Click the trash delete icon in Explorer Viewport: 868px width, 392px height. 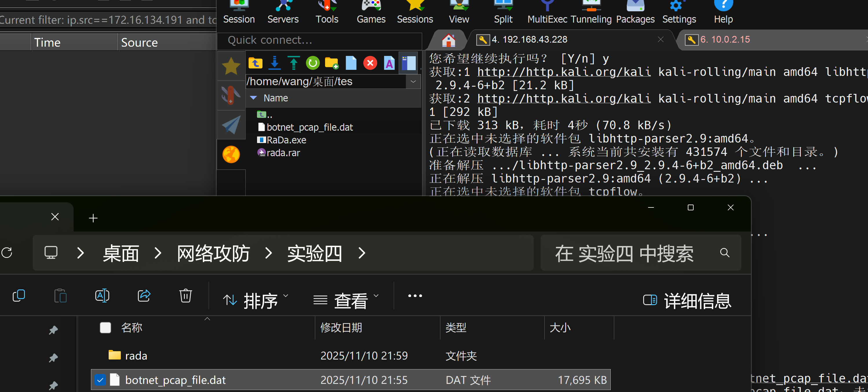click(185, 296)
